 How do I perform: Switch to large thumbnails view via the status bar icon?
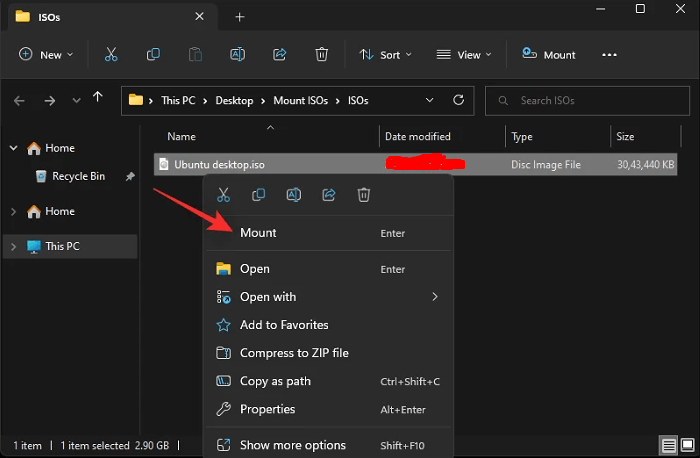(688, 445)
